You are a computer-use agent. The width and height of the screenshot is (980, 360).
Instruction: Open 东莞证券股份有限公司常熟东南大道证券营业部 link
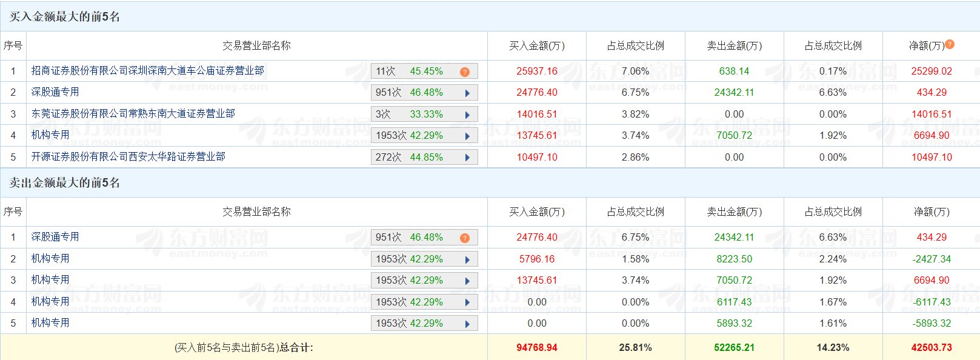(133, 114)
